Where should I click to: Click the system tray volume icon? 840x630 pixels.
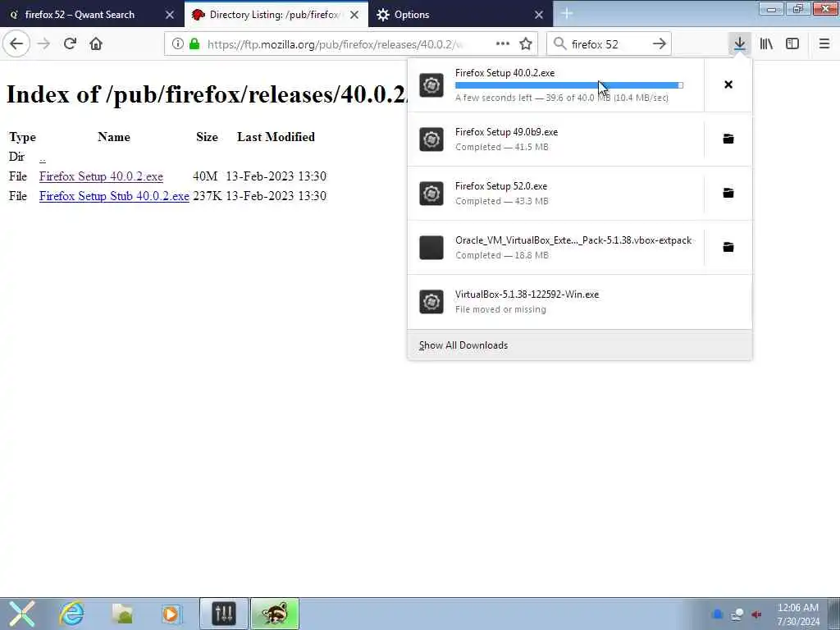coord(756,614)
